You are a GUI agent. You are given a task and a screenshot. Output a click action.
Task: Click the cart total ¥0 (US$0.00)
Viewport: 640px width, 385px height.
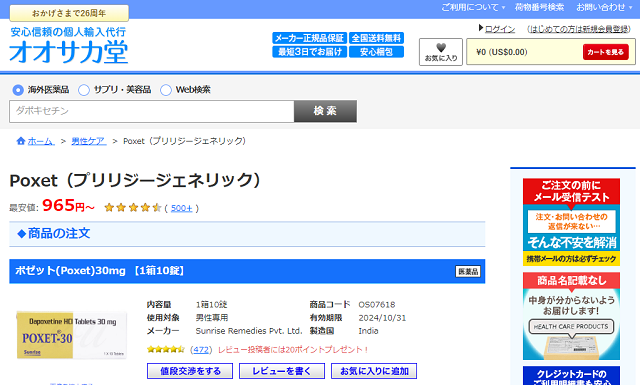point(502,52)
